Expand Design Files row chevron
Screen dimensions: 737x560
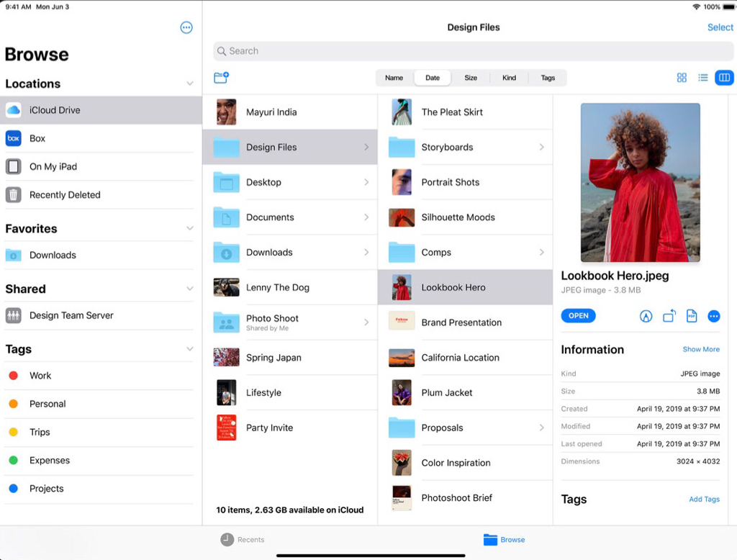point(366,147)
